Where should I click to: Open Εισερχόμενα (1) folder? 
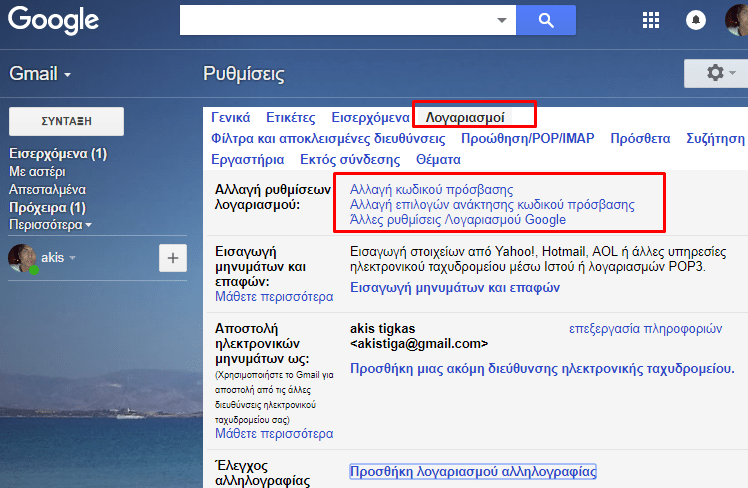58,154
